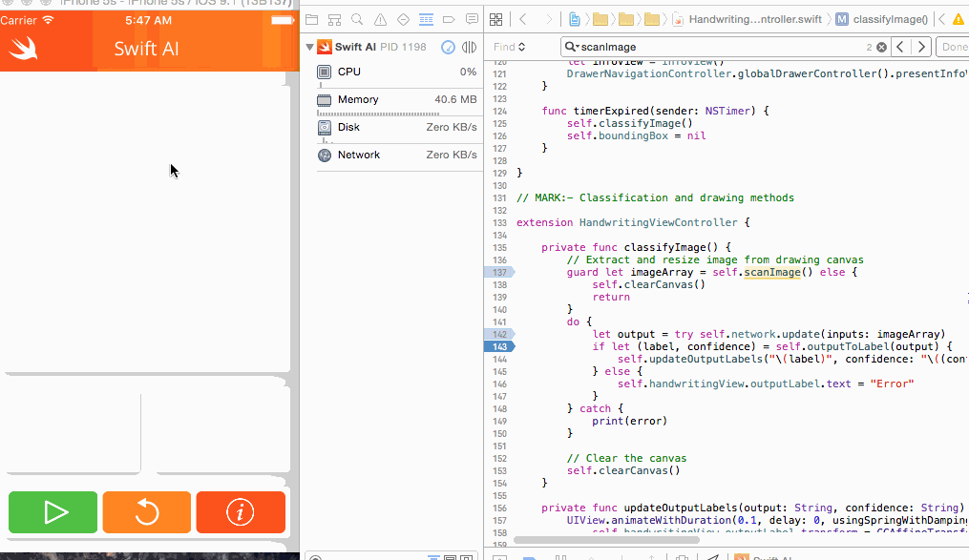Click the highlighted scanImage match in code
The height and width of the screenshot is (560, 969).
coord(772,272)
